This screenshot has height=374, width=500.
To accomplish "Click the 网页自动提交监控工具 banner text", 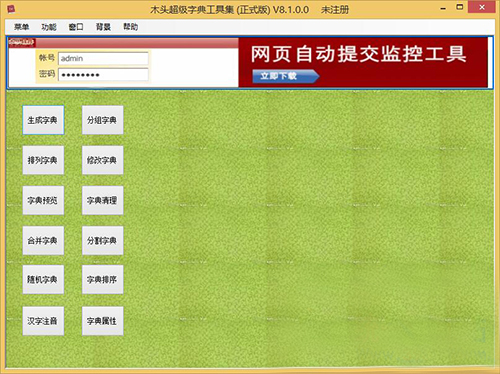I will [x=358, y=54].
